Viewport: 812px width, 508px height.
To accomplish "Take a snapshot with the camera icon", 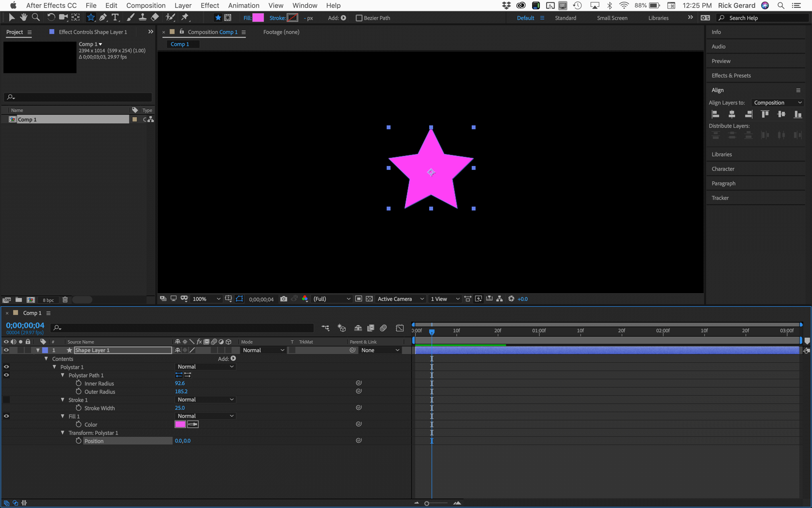I will pos(284,299).
